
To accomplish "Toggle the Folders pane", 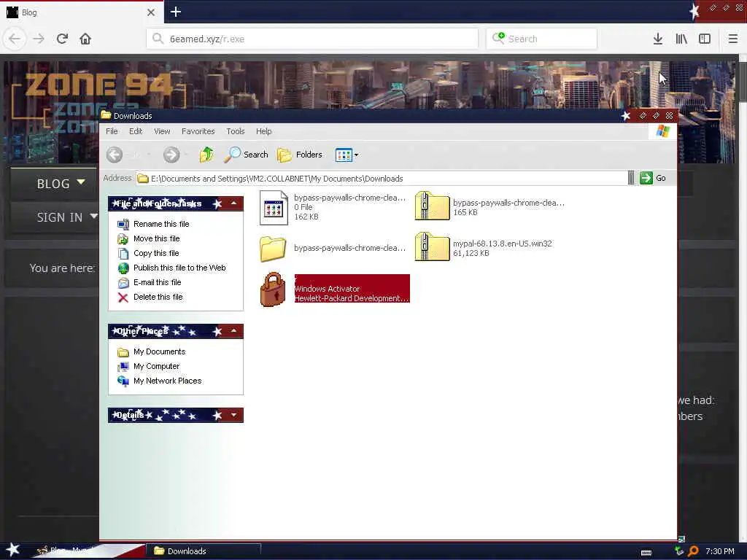I will coord(300,155).
